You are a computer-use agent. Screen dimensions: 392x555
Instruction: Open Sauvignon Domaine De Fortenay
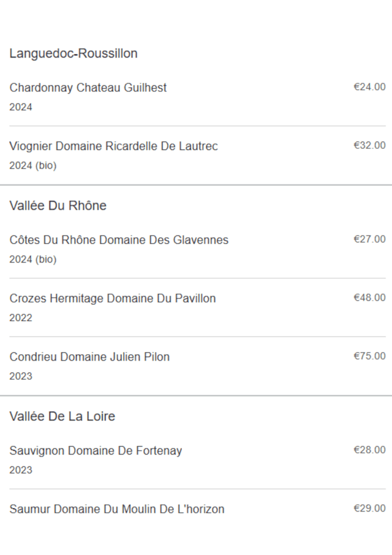[x=96, y=451]
